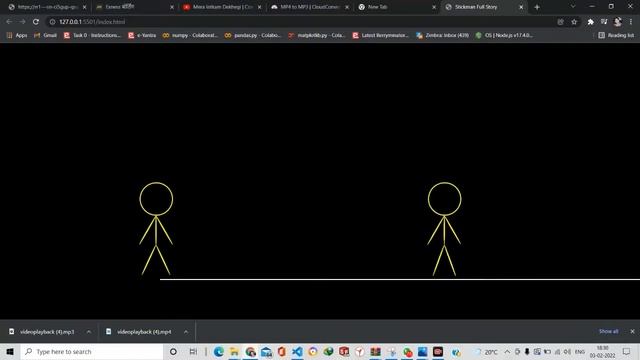The image size is (640, 360).
Task: Open the Zimbra Inbox bookmark
Action: coord(443,36)
